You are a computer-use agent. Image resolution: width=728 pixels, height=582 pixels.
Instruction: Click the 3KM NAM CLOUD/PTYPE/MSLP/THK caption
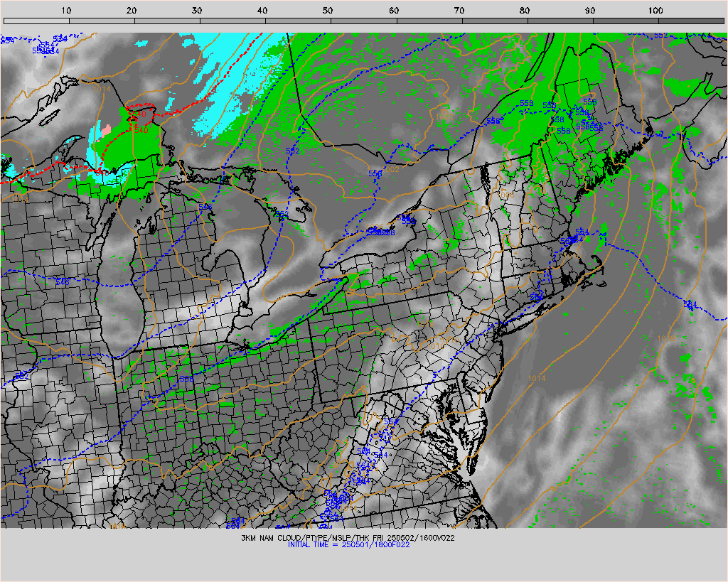348,538
